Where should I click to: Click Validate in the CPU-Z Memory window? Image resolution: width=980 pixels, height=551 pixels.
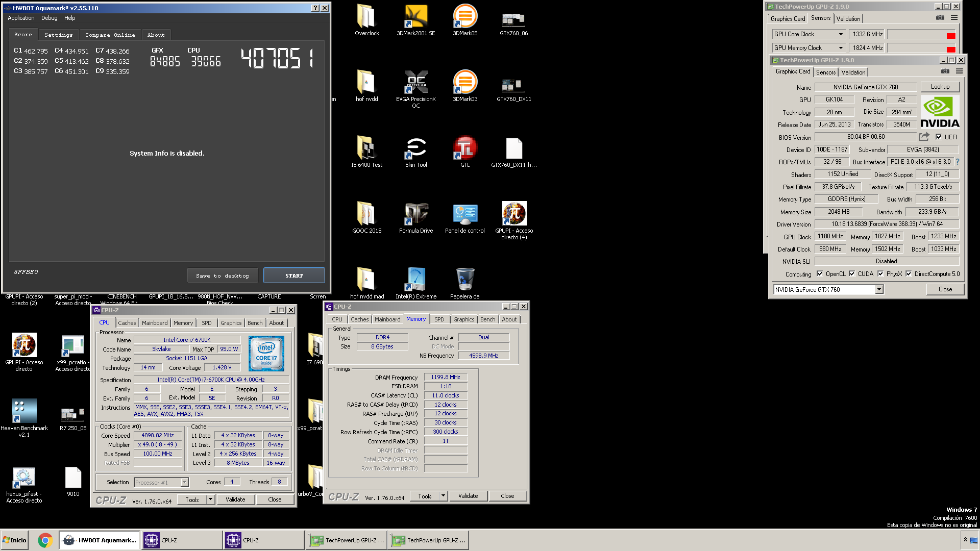tap(468, 496)
